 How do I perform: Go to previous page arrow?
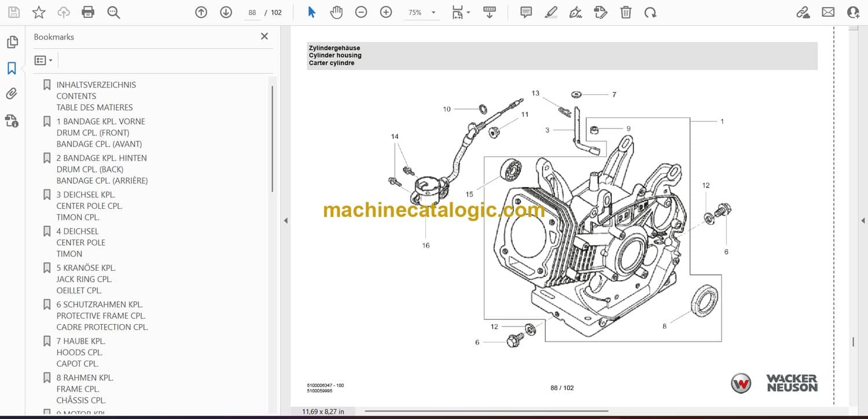[201, 12]
